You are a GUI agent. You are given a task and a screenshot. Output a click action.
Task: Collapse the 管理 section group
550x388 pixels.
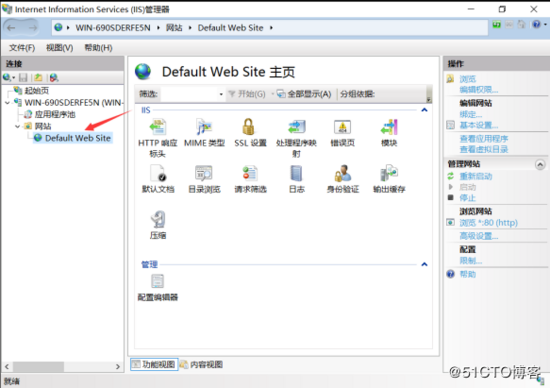pos(424,264)
